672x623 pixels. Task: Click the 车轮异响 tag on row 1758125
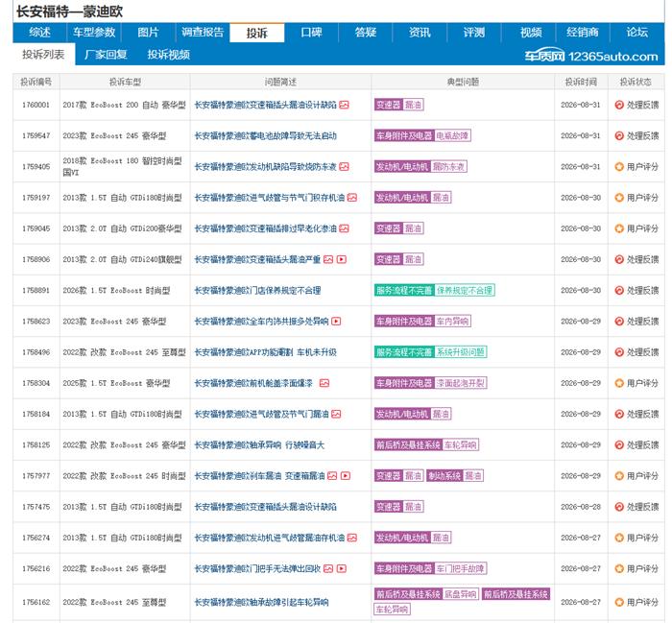460,444
